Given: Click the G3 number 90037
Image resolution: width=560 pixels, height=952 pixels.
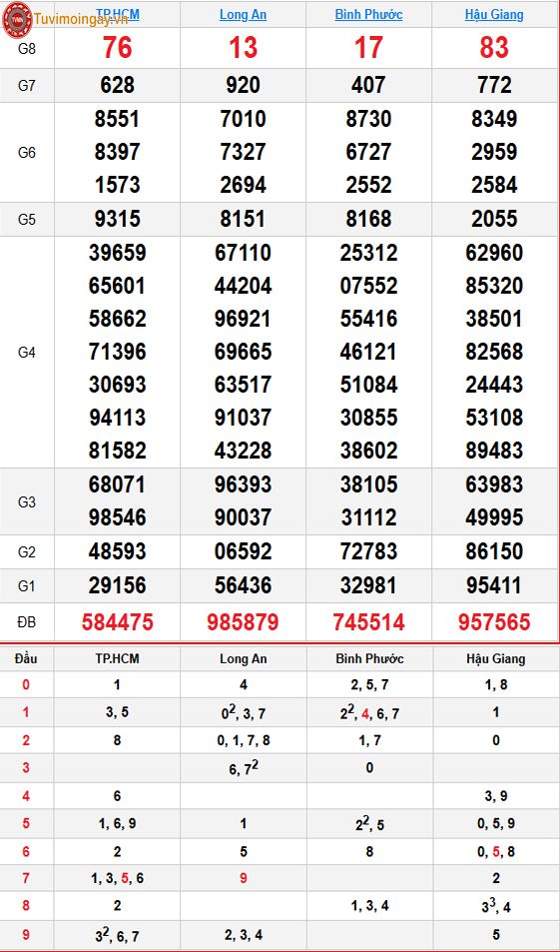Looking at the screenshot, I should tap(243, 517).
